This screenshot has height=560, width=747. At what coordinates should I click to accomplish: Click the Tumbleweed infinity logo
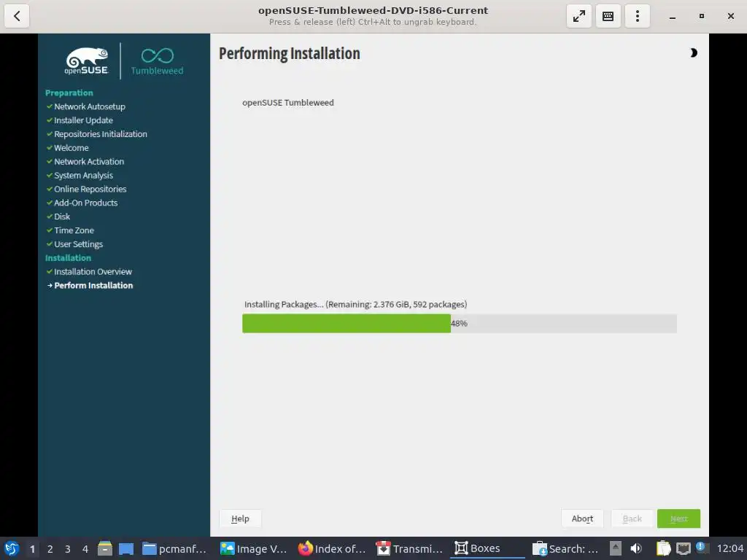point(158,61)
